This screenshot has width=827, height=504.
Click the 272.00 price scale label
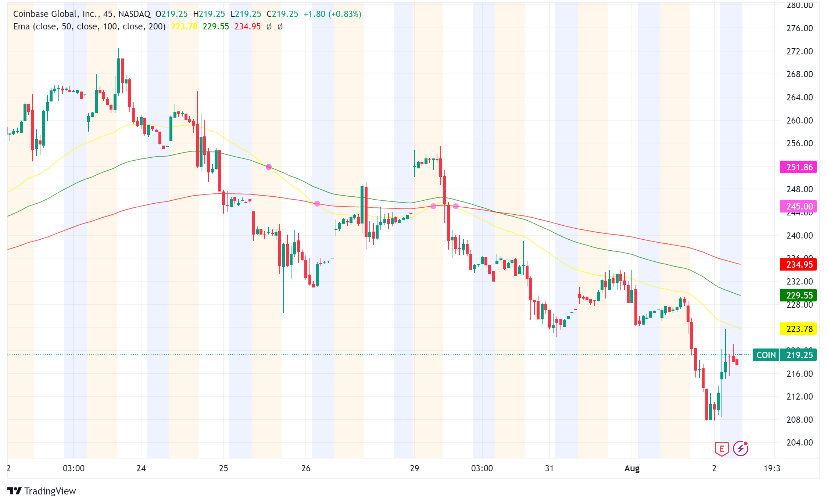pos(799,51)
